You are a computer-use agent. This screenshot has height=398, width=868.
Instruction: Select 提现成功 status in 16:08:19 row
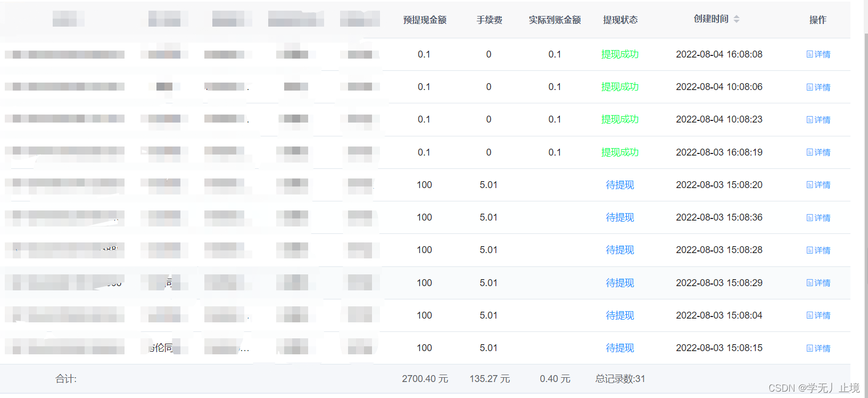(620, 152)
